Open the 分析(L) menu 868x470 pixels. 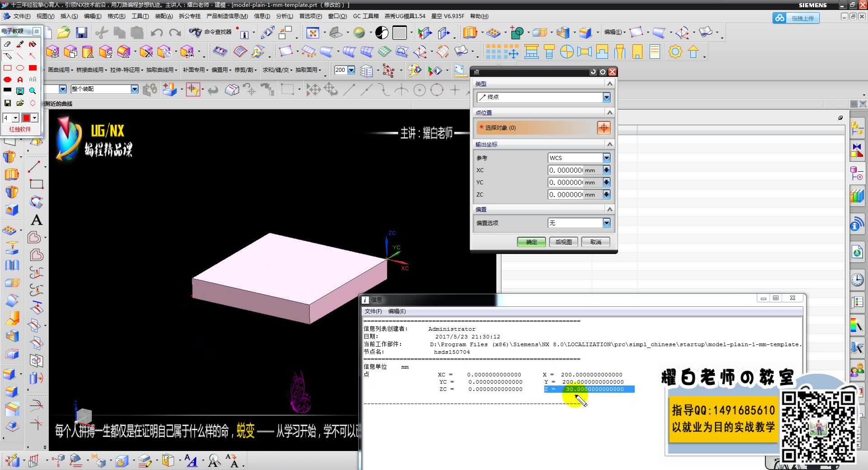[x=284, y=16]
